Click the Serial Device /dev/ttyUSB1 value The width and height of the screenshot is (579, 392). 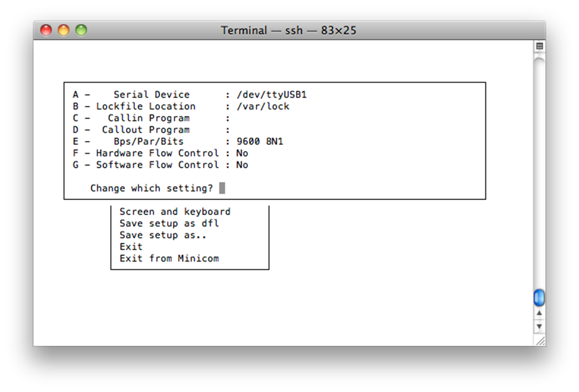pos(272,95)
